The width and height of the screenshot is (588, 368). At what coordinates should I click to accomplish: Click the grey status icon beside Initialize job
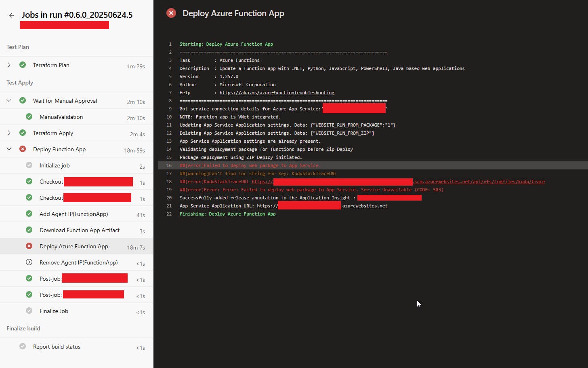tap(29, 165)
